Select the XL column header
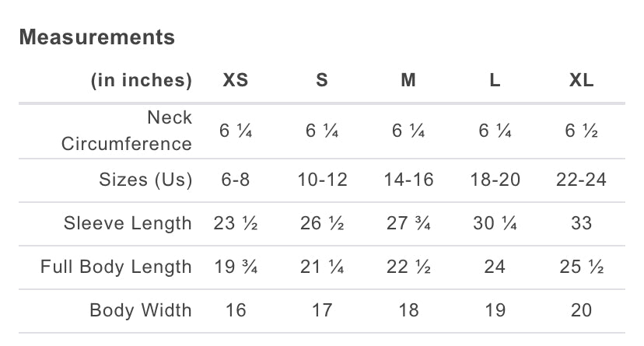The height and width of the screenshot is (346, 644). (x=581, y=80)
